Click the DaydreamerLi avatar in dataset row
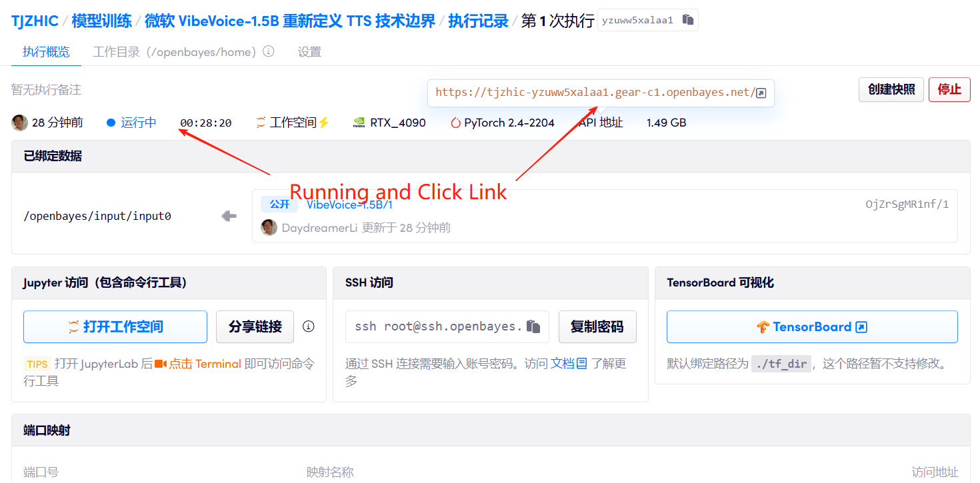 [269, 228]
